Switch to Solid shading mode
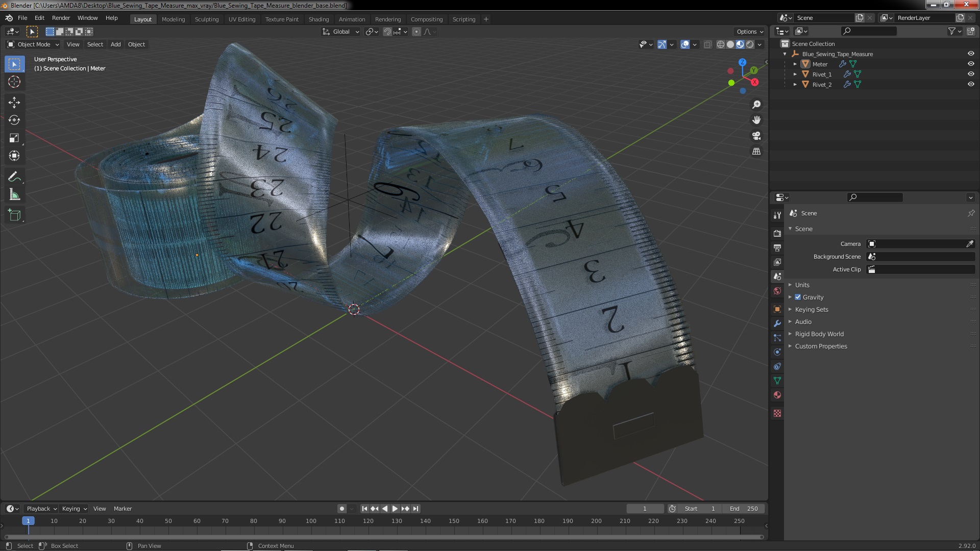Viewport: 980px width, 551px height. click(730, 44)
